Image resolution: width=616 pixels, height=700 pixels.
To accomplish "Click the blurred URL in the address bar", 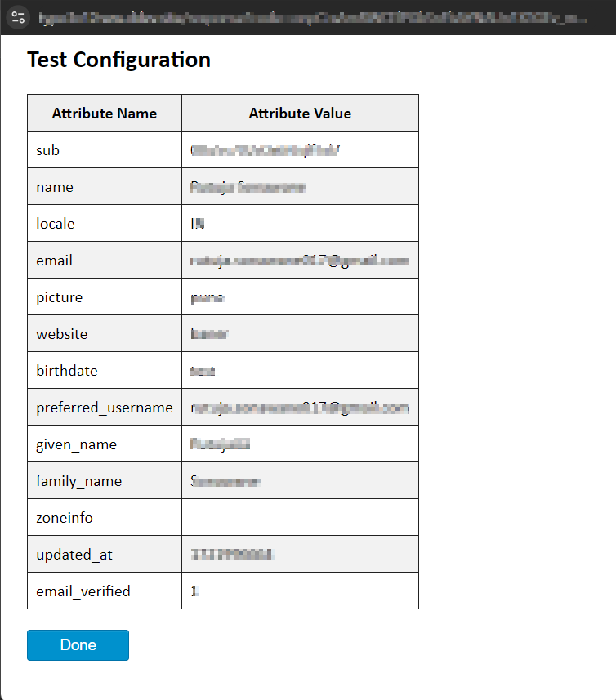I will coord(310,17).
